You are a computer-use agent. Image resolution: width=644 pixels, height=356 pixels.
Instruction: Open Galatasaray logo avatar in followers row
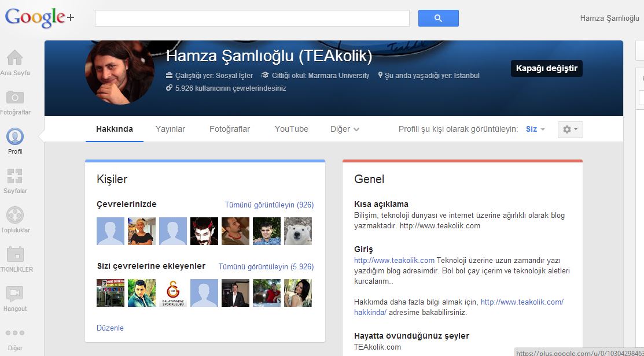[x=173, y=293]
